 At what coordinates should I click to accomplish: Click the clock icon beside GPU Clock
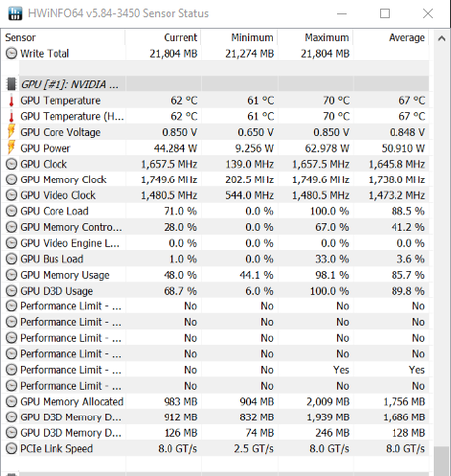pos(11,164)
